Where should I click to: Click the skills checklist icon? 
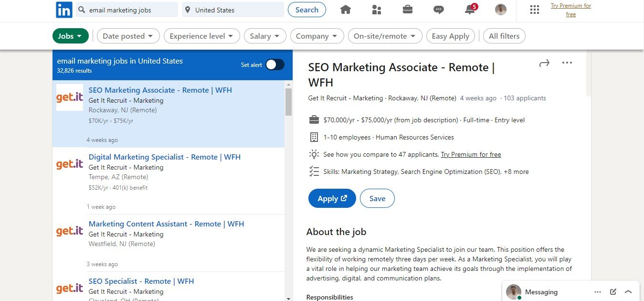[x=314, y=172]
